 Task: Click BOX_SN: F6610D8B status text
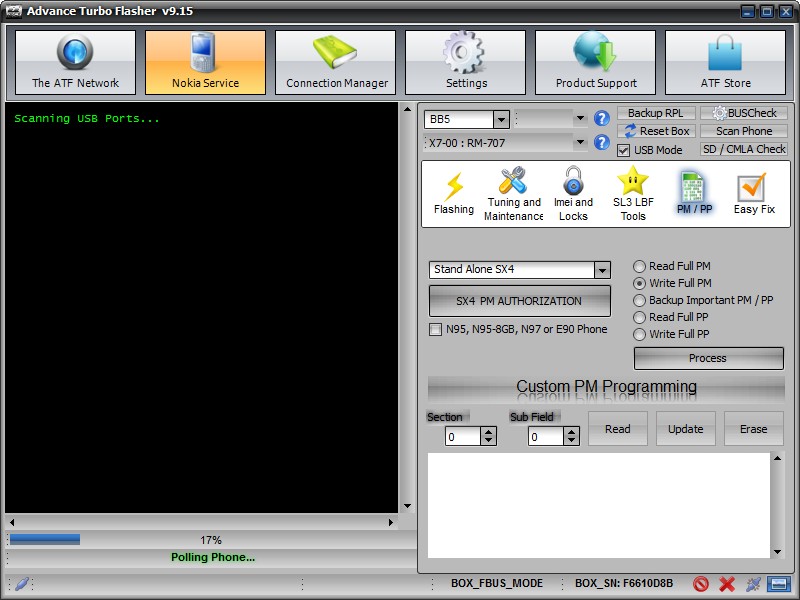623,583
